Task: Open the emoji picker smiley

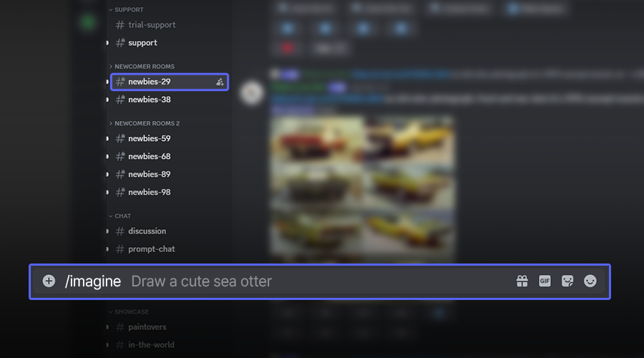Action: pyautogui.click(x=590, y=281)
